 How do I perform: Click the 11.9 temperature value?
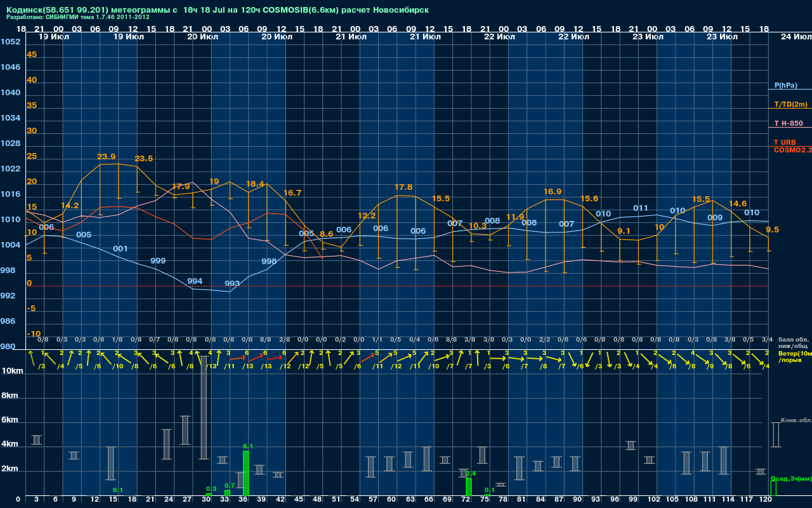pos(515,217)
